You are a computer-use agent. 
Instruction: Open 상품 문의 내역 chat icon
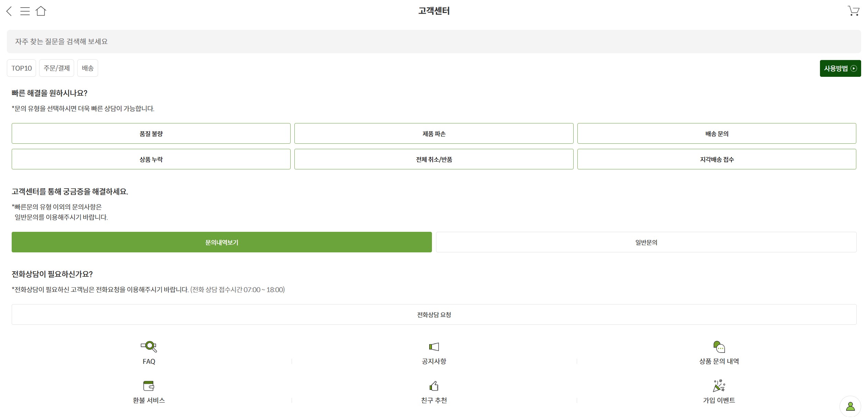(x=719, y=347)
